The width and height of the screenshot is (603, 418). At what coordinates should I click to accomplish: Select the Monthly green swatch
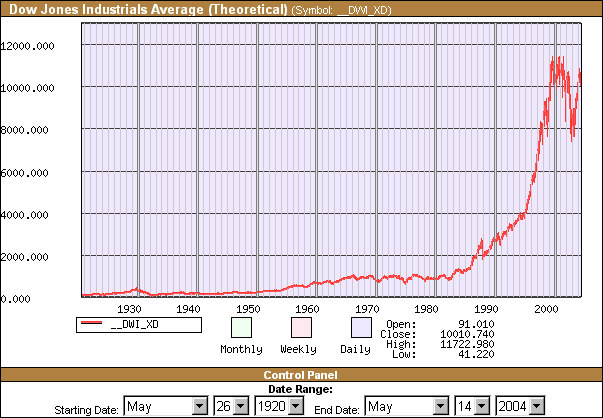tap(242, 327)
